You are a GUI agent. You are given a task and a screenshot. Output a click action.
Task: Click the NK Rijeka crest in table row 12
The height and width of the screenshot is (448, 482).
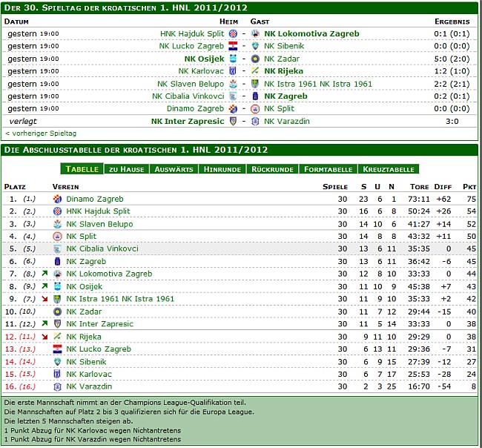click(57, 337)
